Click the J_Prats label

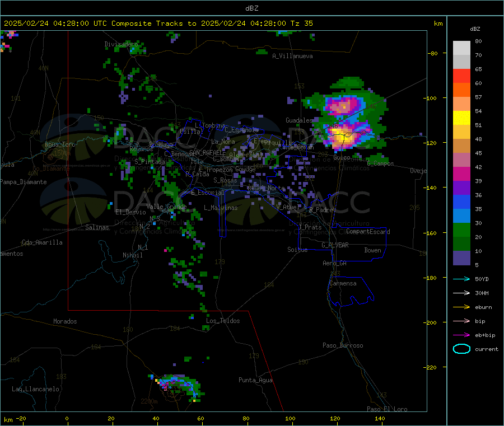click(x=310, y=227)
